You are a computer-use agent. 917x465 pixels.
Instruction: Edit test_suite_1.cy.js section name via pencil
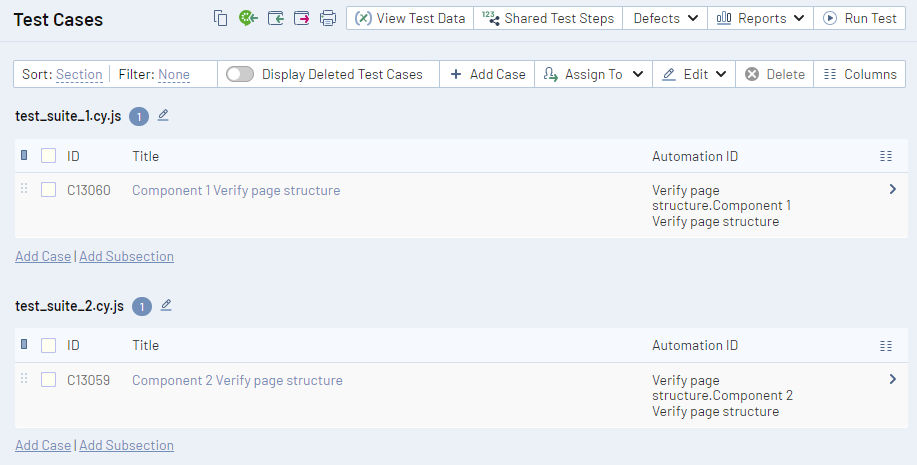coord(163,115)
